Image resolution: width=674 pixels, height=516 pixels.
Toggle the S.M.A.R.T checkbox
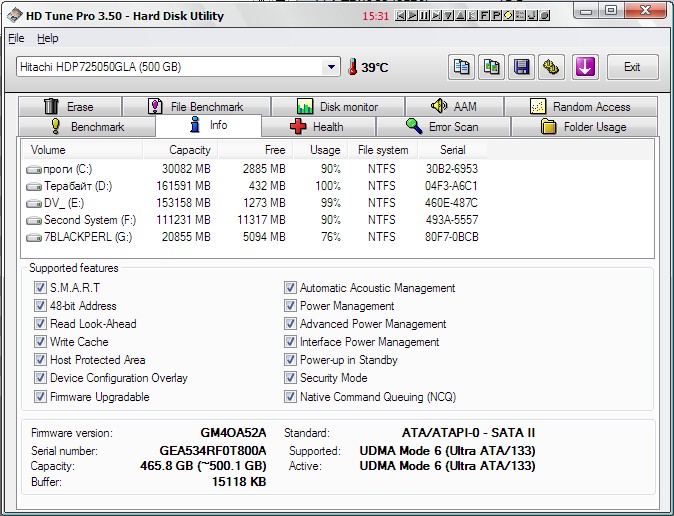pyautogui.click(x=40, y=288)
